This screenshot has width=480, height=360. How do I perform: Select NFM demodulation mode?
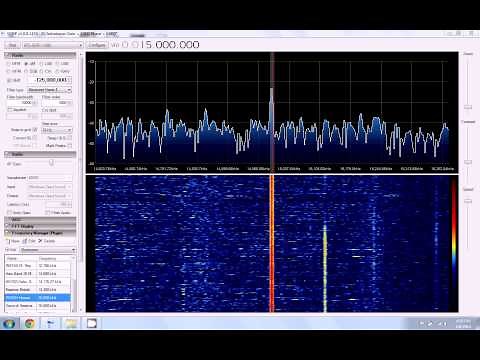point(14,63)
